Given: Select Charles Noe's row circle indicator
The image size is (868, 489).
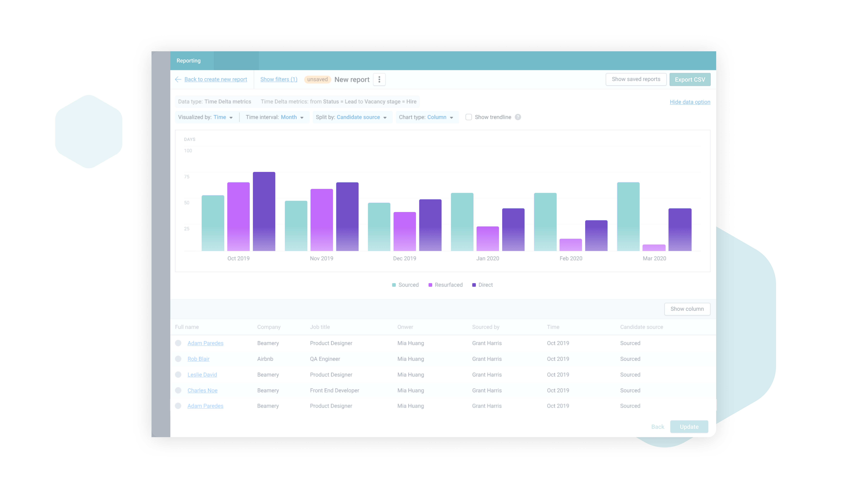Looking at the screenshot, I should [178, 391].
